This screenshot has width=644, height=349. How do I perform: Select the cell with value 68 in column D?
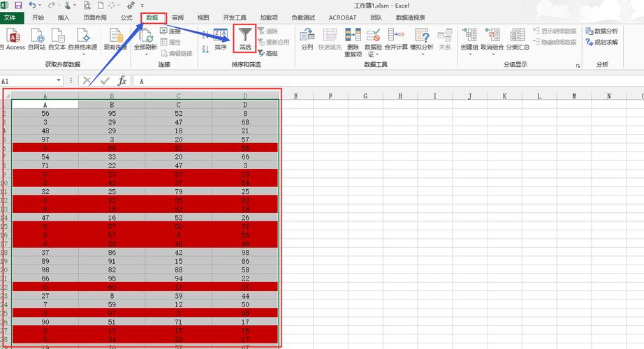[245, 122]
